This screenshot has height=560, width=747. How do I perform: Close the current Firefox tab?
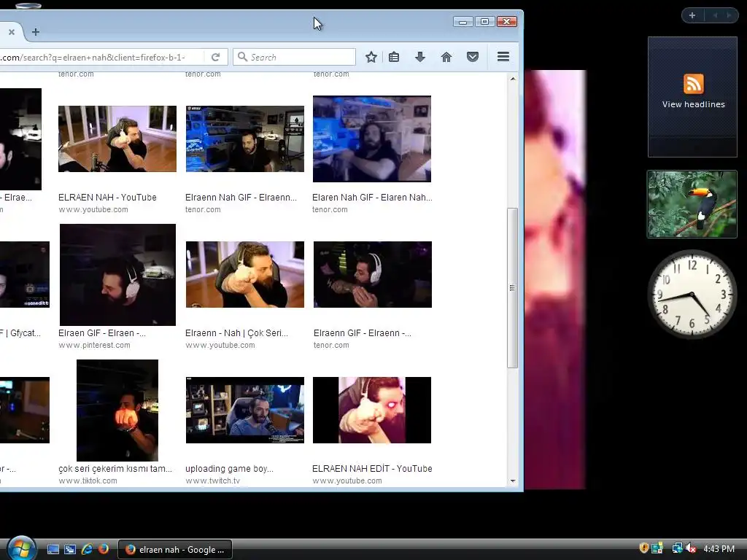[12, 32]
